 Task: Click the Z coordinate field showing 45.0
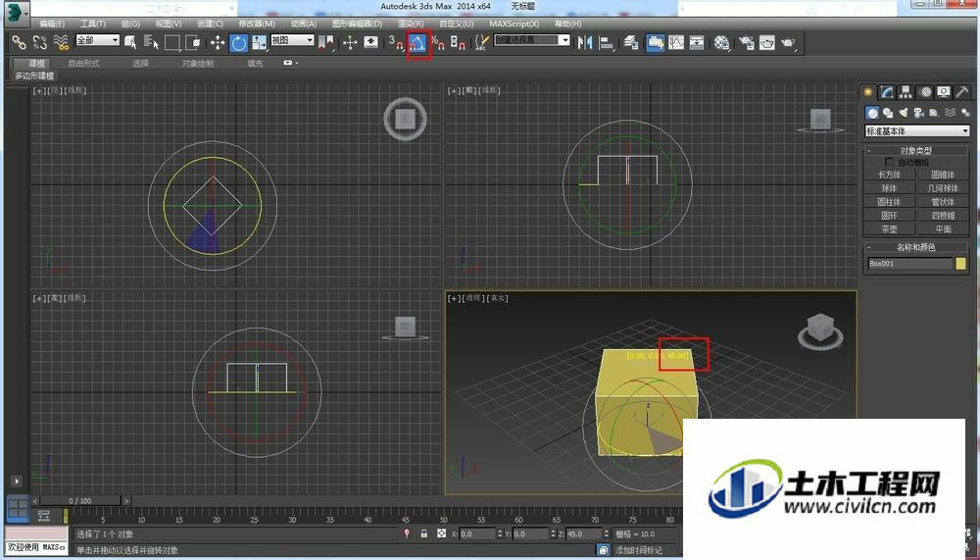point(584,534)
